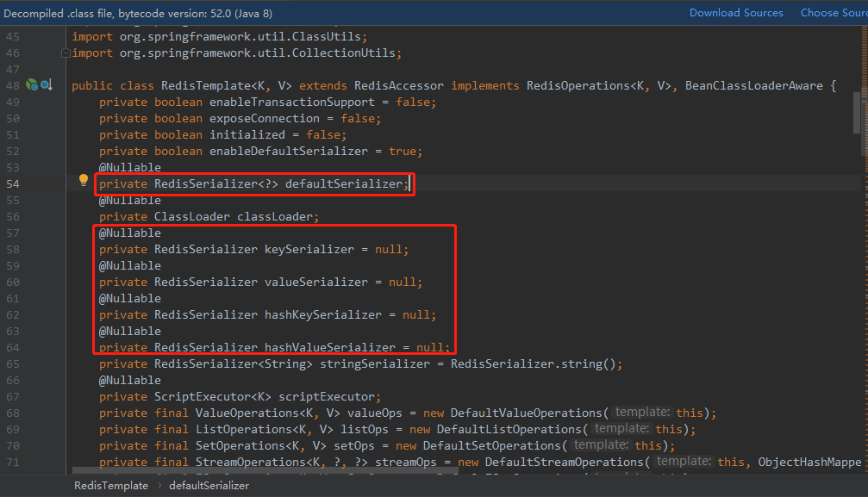Click the exposeConnection field name

264,119
